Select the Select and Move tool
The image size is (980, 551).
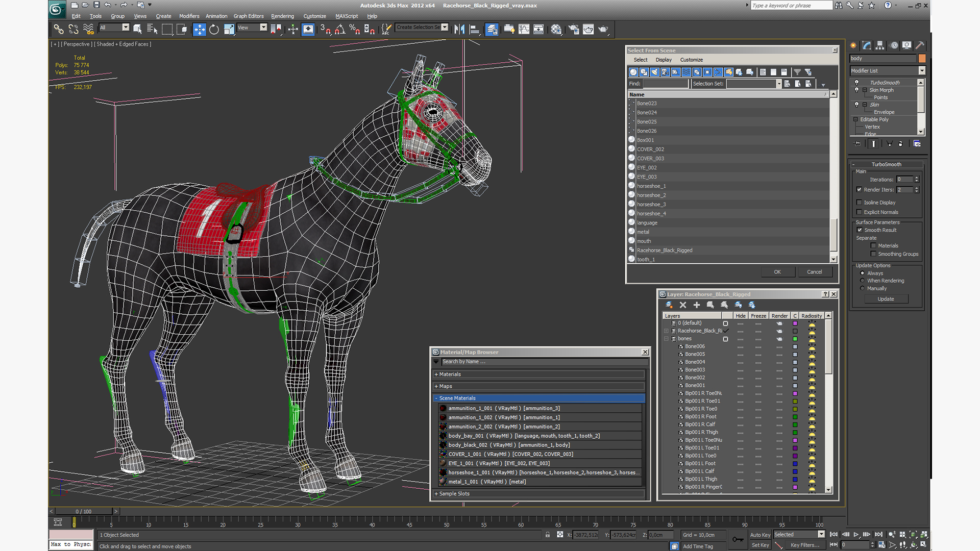pyautogui.click(x=200, y=29)
